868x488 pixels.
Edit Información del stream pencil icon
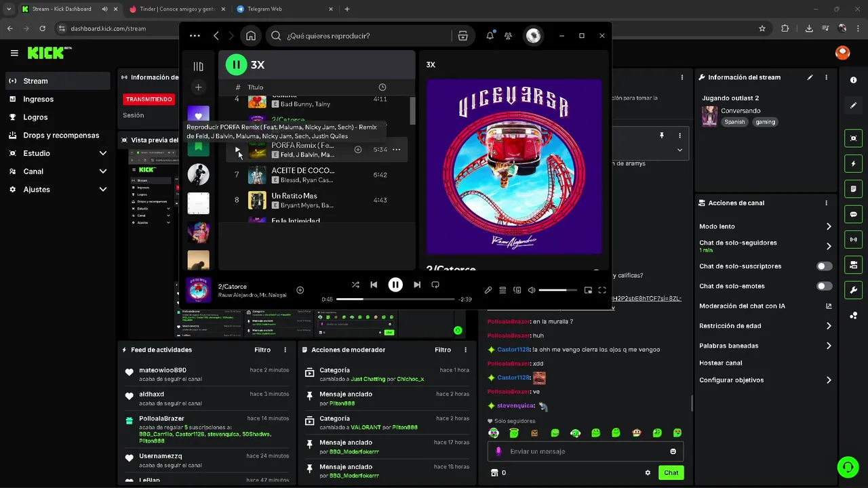tap(810, 77)
